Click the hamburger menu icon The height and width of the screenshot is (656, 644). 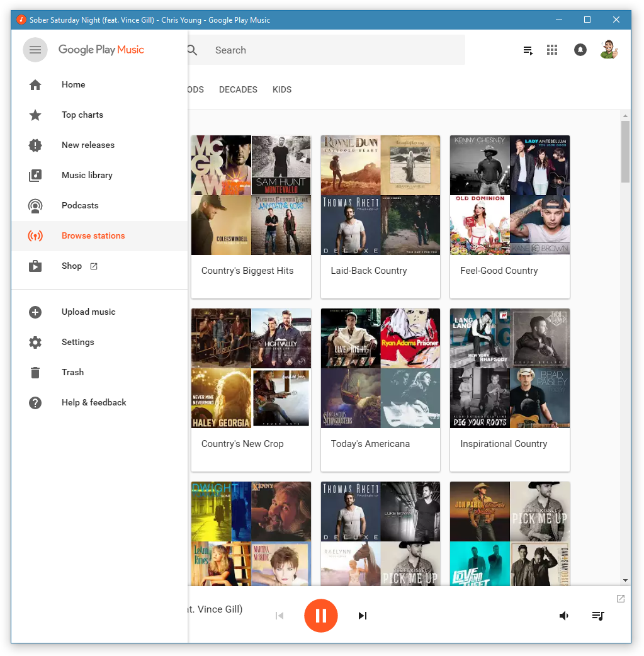tap(35, 50)
